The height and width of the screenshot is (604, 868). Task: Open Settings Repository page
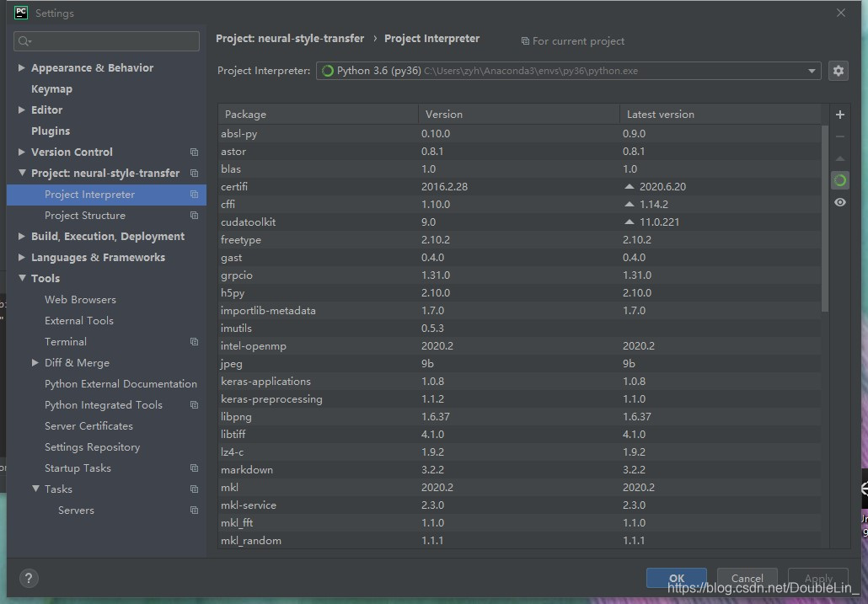click(x=92, y=447)
